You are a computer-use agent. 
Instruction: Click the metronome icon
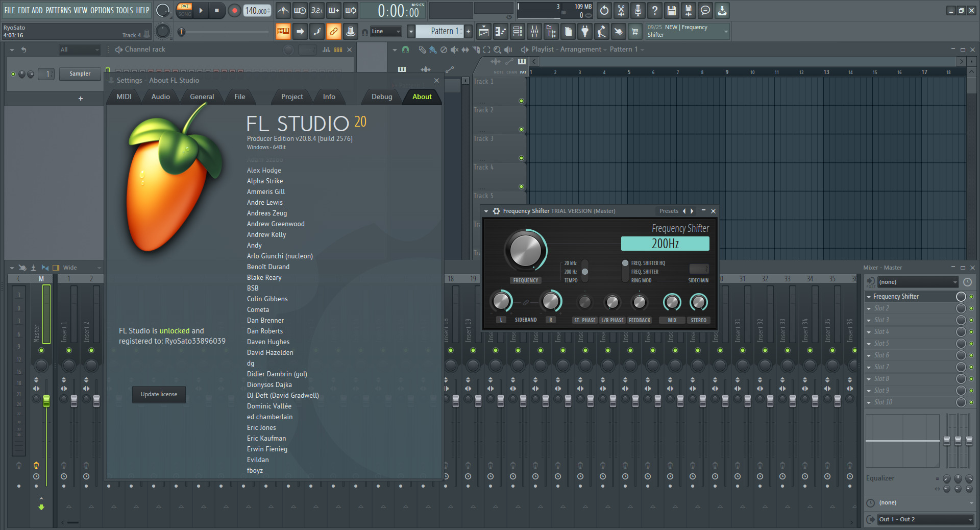(283, 10)
